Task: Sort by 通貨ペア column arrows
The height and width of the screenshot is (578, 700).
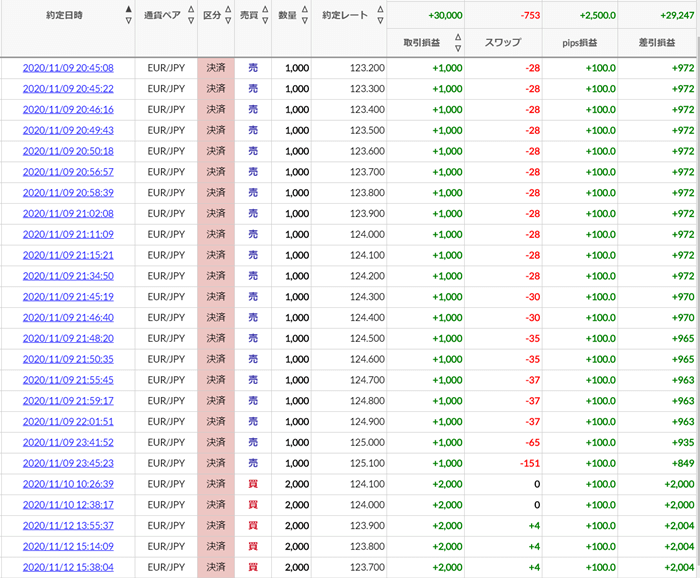Action: click(x=191, y=15)
